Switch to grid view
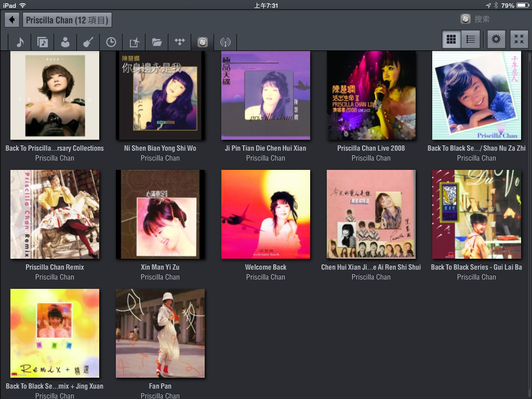Image resolution: width=532 pixels, height=399 pixels. point(451,39)
